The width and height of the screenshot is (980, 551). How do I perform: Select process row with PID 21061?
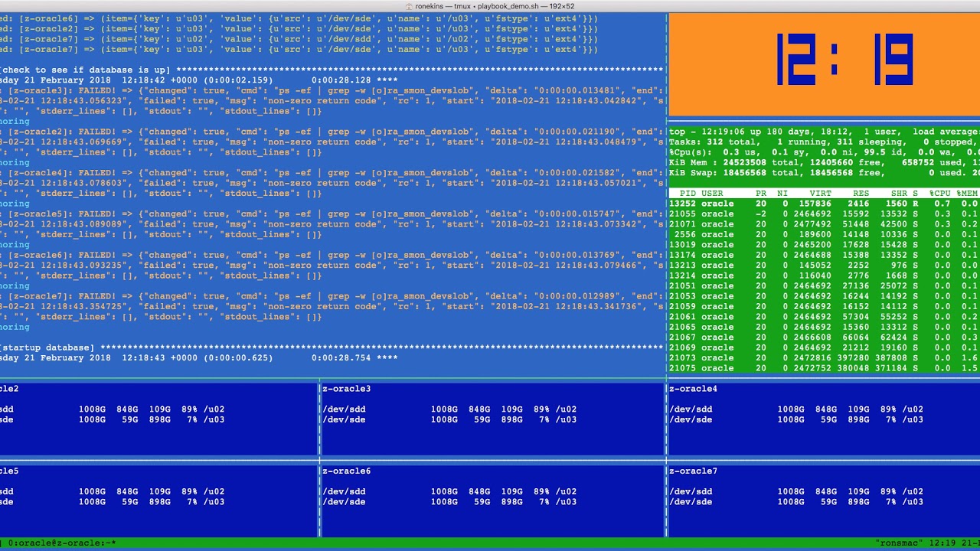click(825, 317)
